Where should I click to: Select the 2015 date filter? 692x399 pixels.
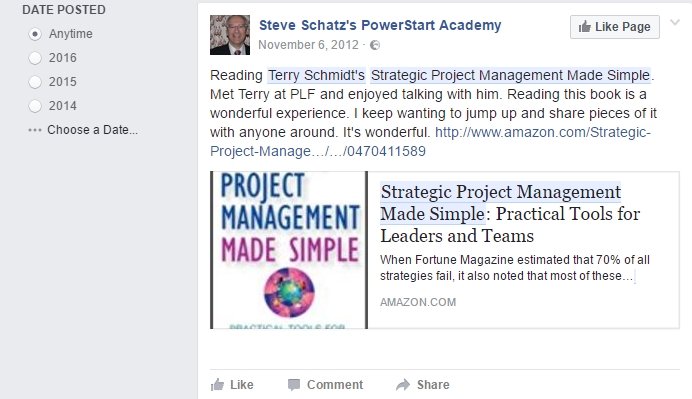tap(35, 82)
